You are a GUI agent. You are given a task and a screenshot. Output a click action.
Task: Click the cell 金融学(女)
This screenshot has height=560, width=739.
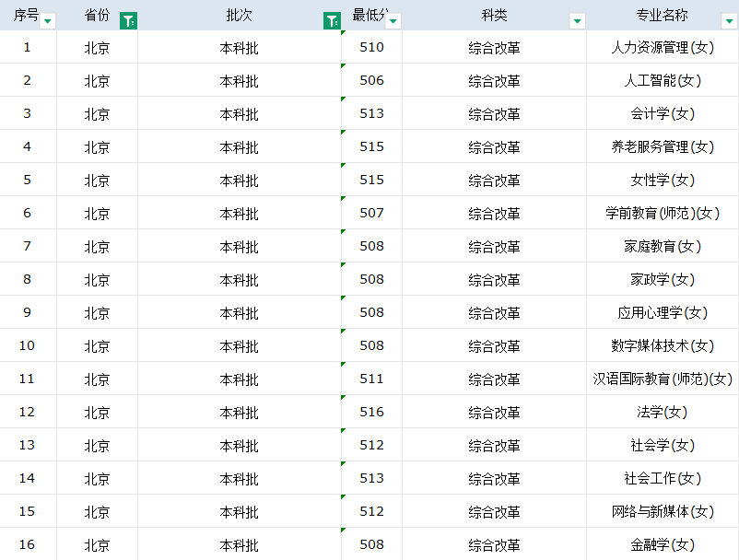tap(663, 544)
